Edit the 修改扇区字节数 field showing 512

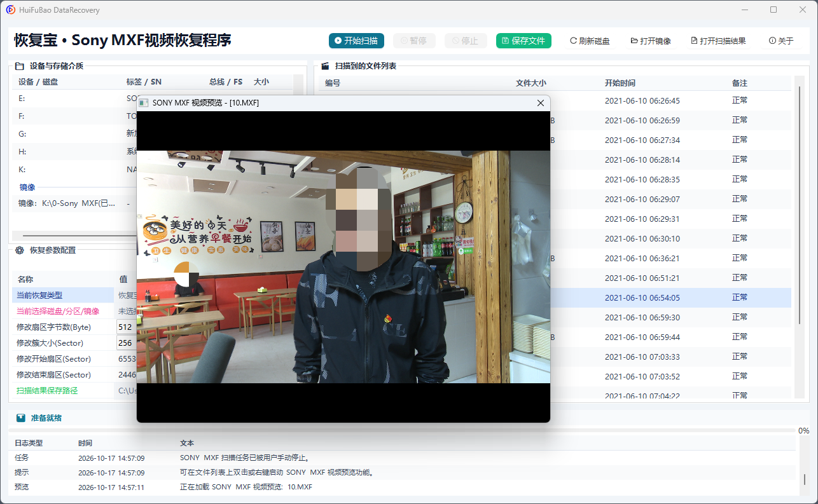tap(126, 327)
